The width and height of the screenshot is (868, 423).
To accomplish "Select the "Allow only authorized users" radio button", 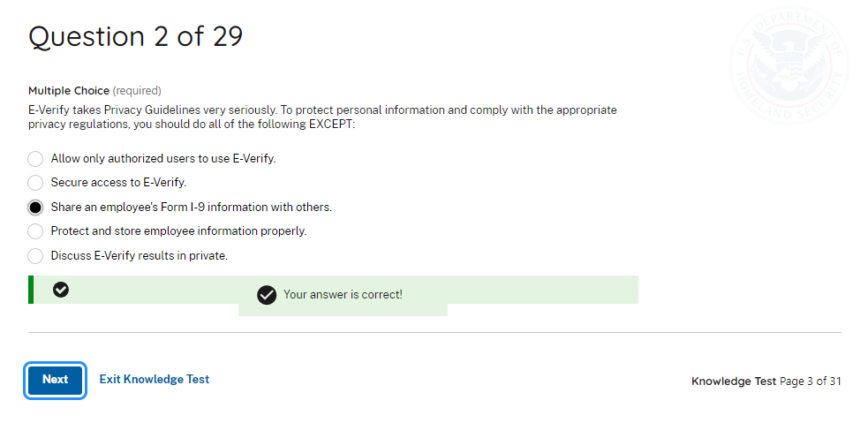I will (x=35, y=159).
